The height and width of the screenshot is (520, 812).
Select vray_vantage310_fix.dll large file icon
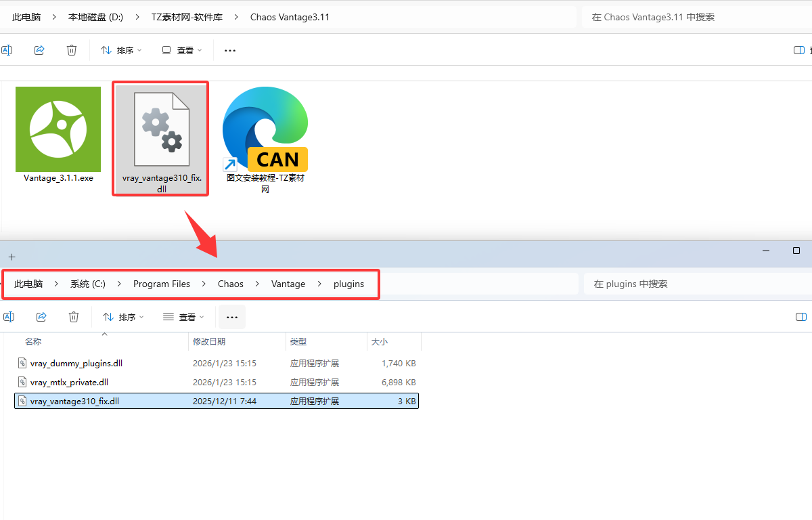click(x=160, y=129)
